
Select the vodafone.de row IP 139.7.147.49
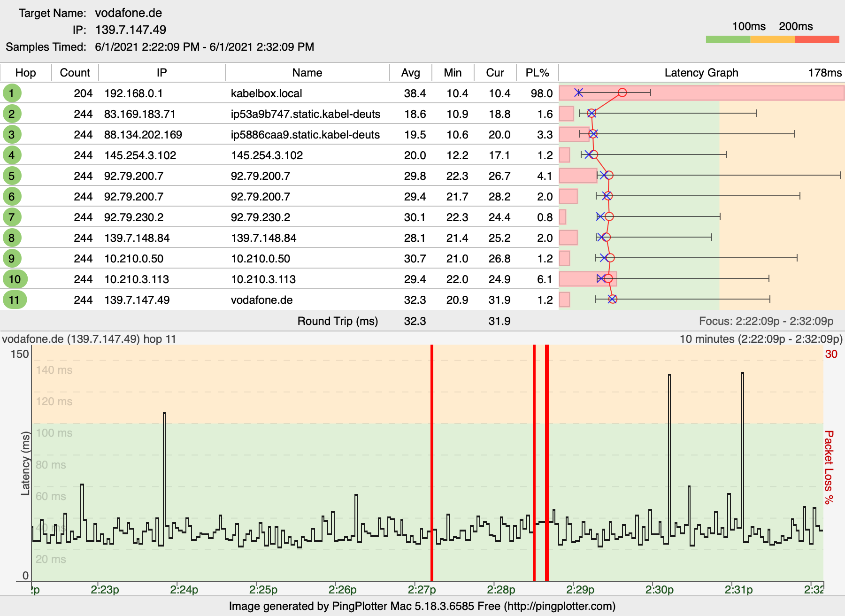(137, 300)
